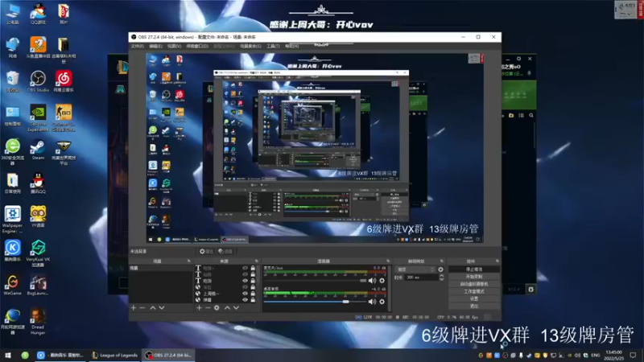Toggle eye icon of fourth browser source
Image resolution: width=644 pixels, height=362 pixels.
click(246, 287)
